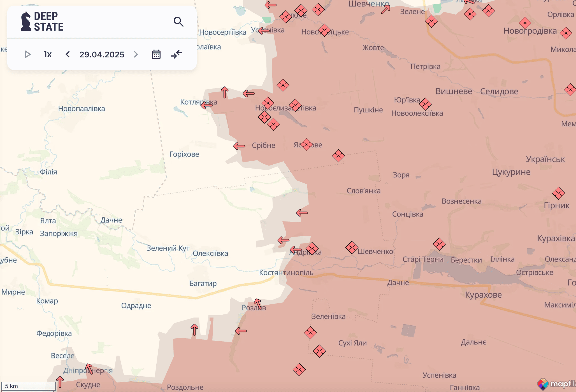Select the unit marker near Шевченко
The image size is (576, 392).
pos(352,248)
